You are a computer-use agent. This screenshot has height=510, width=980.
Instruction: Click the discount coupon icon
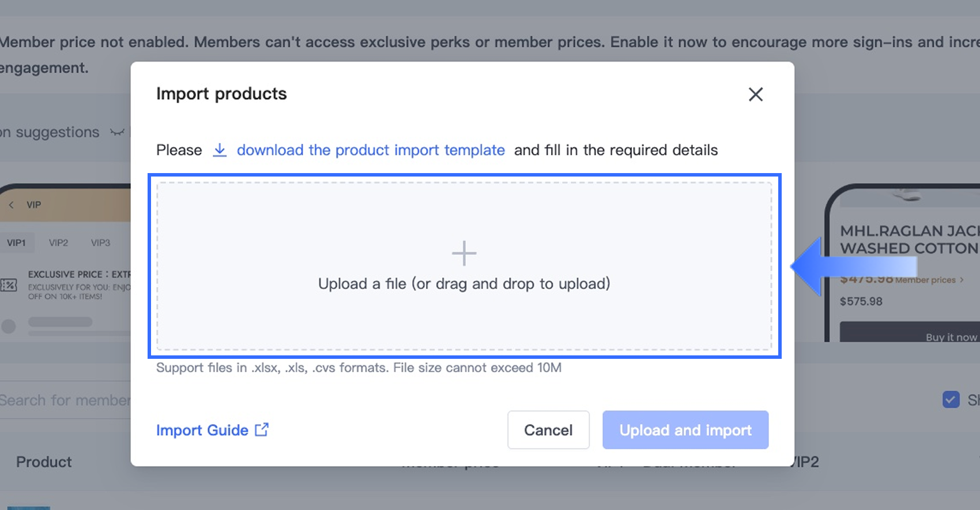pos(9,285)
